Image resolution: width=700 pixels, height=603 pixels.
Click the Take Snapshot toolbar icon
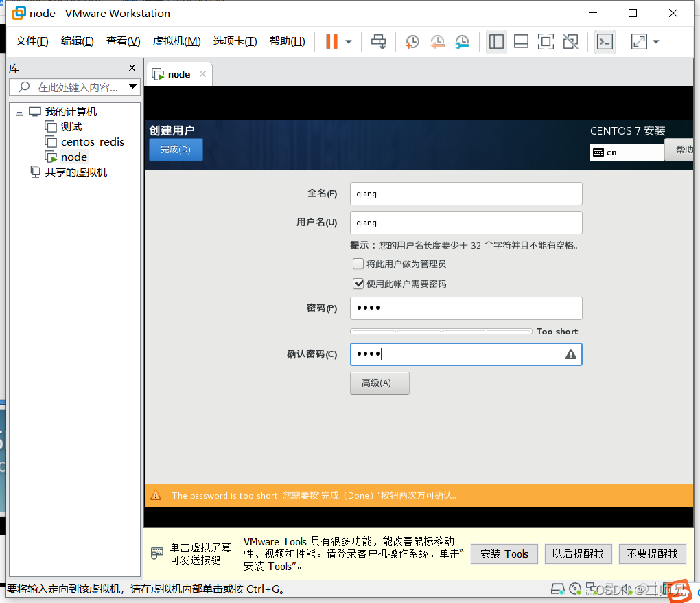pyautogui.click(x=412, y=41)
